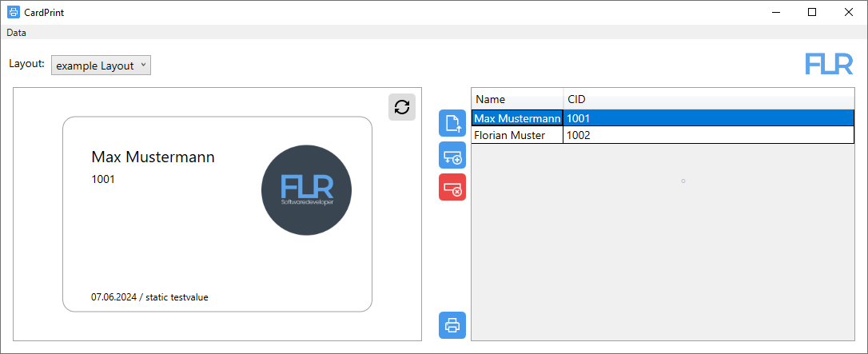Select the 1002 CID cell
Screen dimensions: 868x354
(709, 136)
